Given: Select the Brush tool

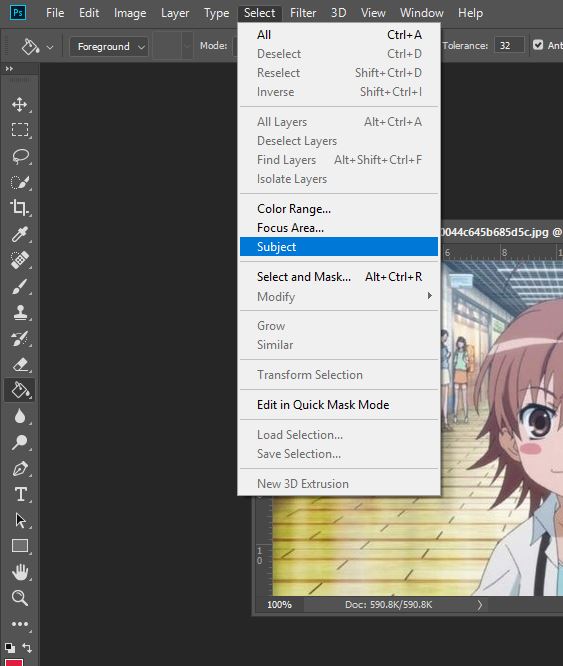Looking at the screenshot, I should 20,286.
